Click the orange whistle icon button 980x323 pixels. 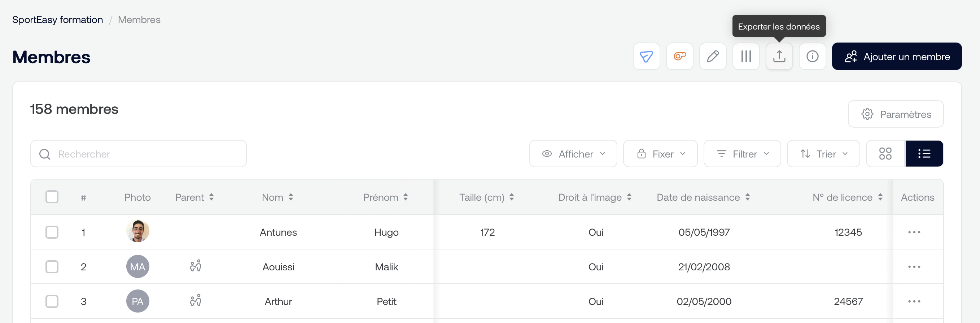pos(679,57)
